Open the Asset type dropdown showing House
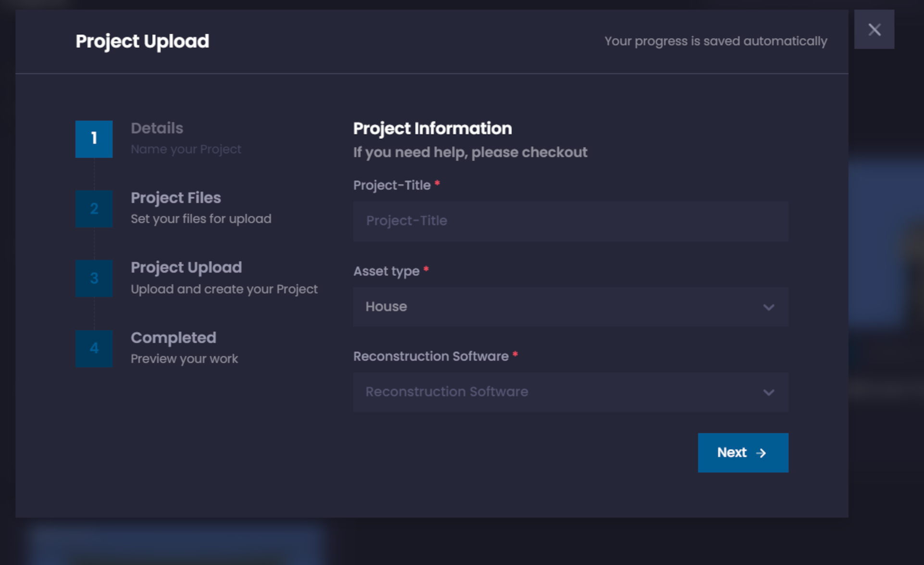Viewport: 924px width, 565px height. click(571, 306)
